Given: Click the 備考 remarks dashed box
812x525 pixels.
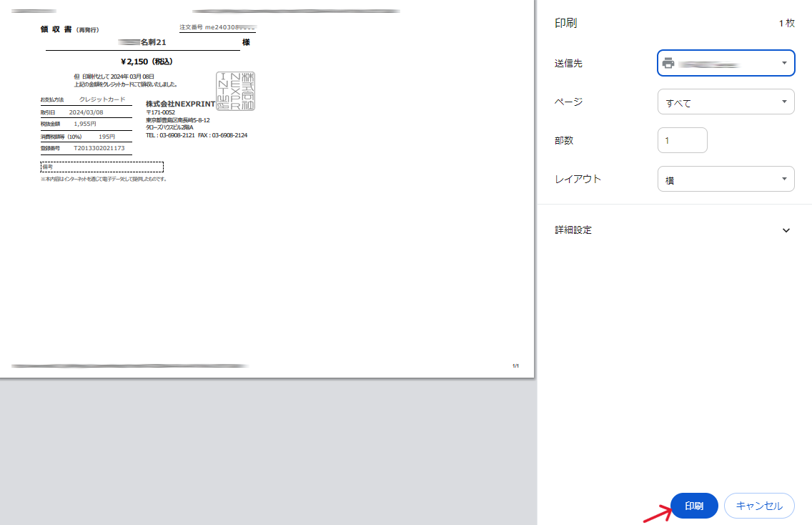Looking at the screenshot, I should click(x=102, y=167).
